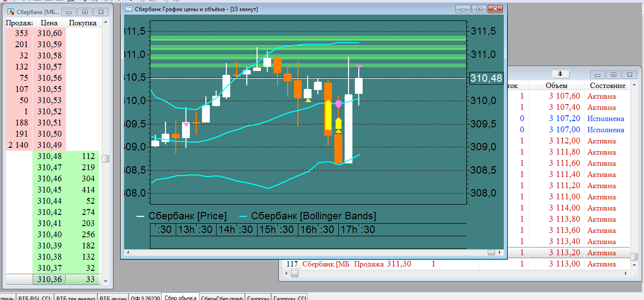Click the Сбербанк [Price] chart legend entry
Image resolution: width=644 pixels, height=300 pixels.
tap(182, 216)
